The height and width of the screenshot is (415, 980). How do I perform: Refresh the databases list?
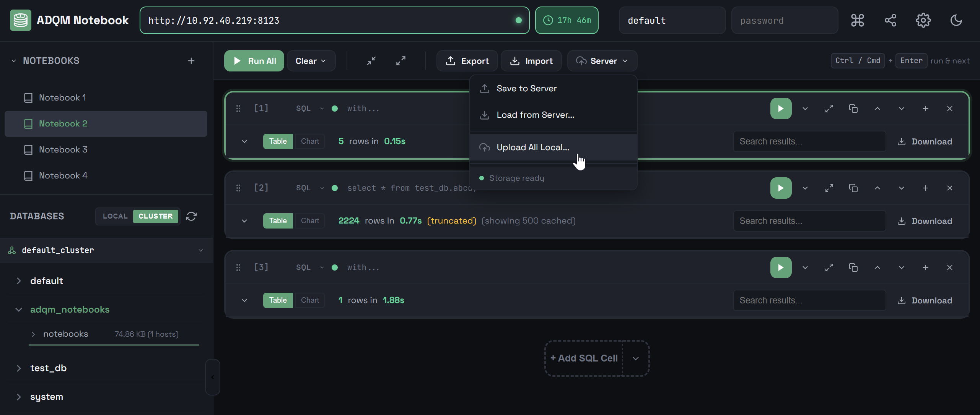click(x=191, y=216)
